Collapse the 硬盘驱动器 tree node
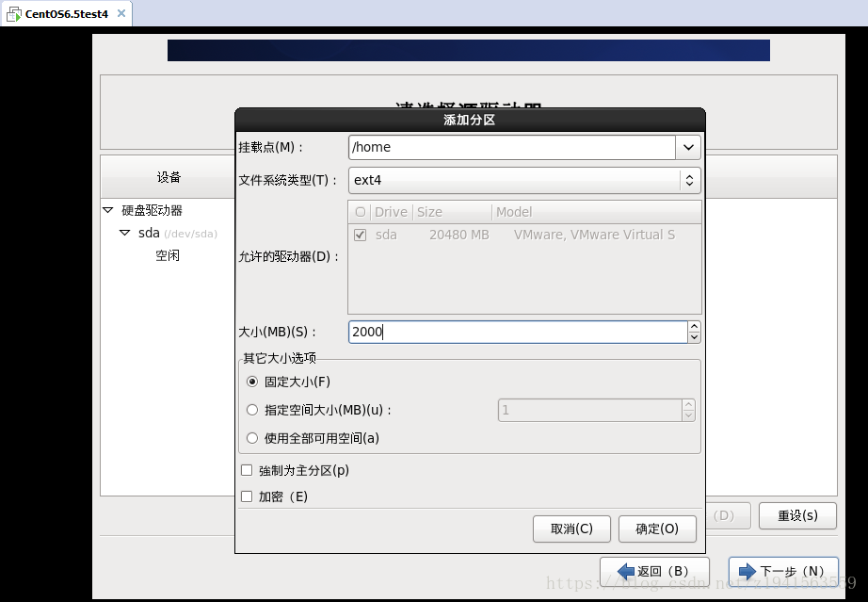Image resolution: width=868 pixels, height=602 pixels. point(108,210)
